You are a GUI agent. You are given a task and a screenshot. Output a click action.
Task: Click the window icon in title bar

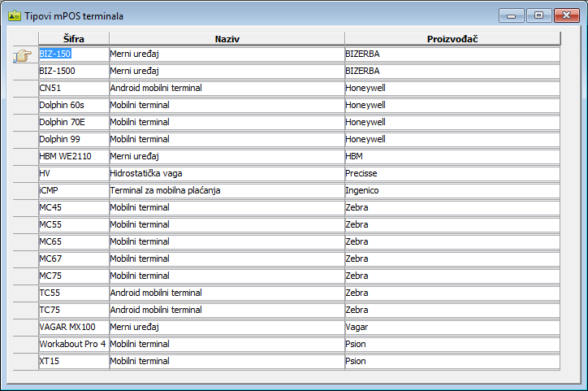point(14,15)
